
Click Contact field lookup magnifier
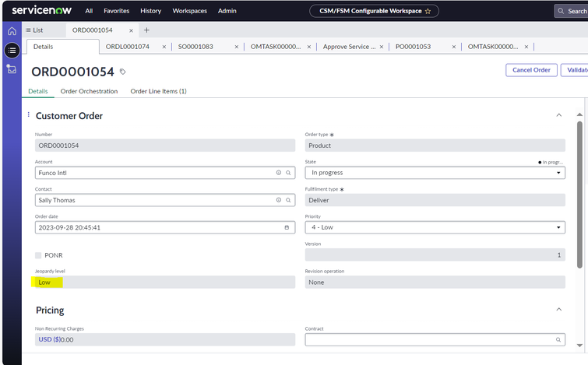(x=288, y=200)
